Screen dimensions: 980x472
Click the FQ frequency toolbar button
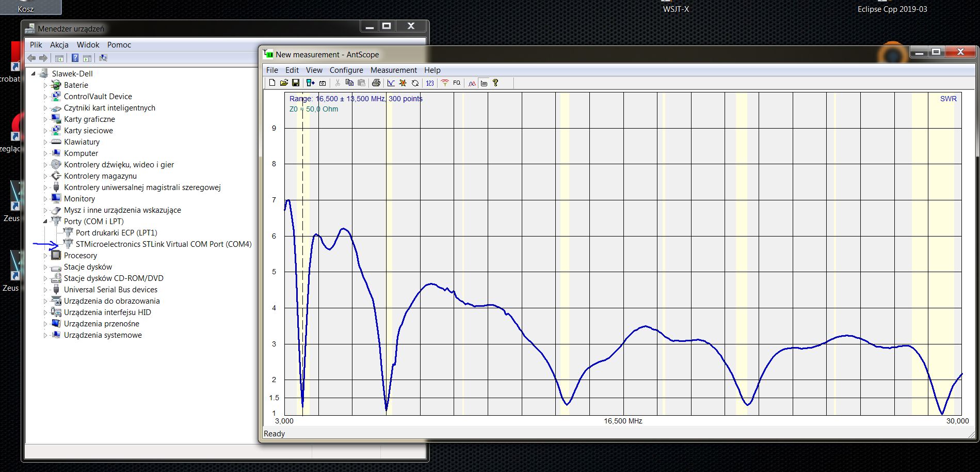pos(457,83)
